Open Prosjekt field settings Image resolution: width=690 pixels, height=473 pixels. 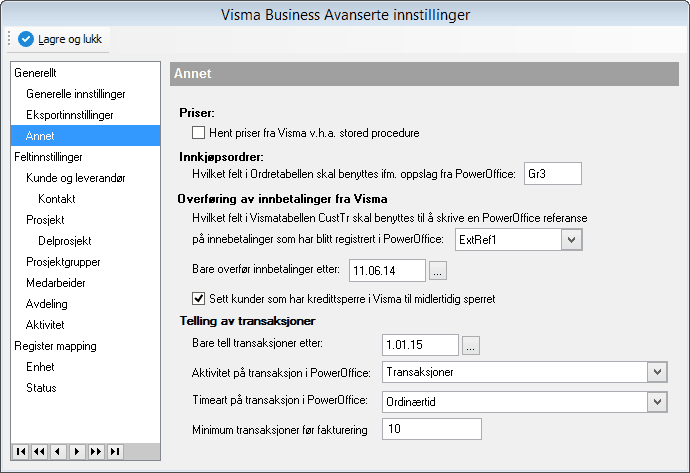(45, 220)
